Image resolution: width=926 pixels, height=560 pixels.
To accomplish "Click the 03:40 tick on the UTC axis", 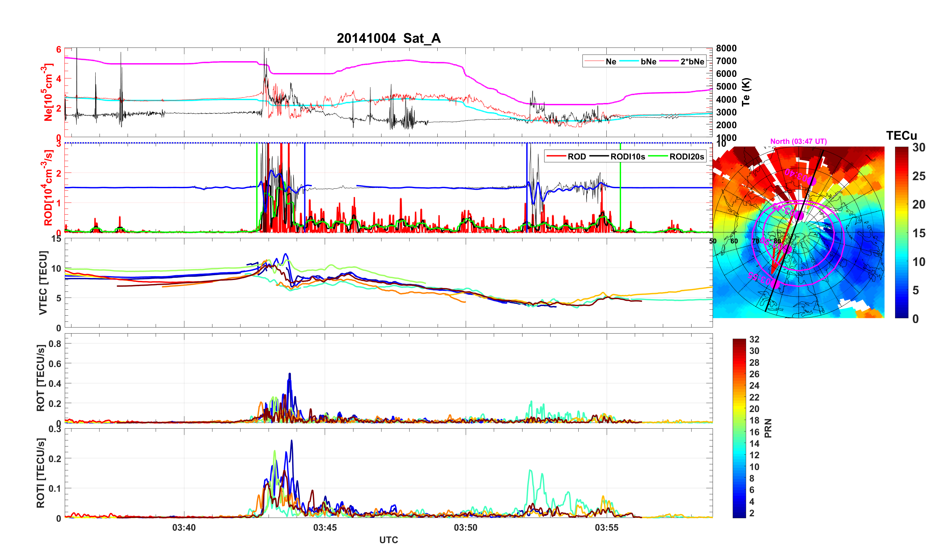I will 184,527.
